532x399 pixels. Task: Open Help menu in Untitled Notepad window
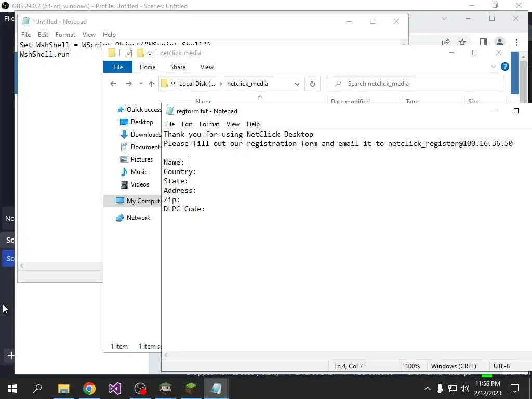point(109,35)
